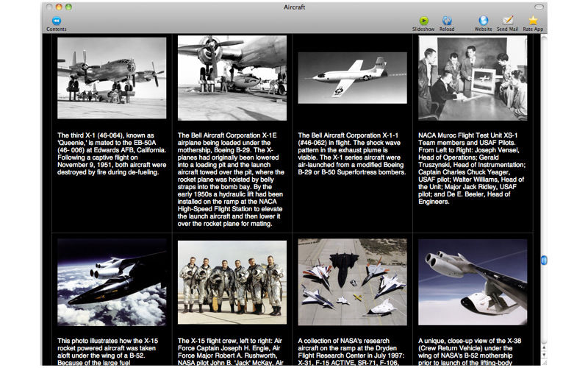This screenshot has height=368, width=588.
Task: Click the Rate App star icon
Action: 533,21
